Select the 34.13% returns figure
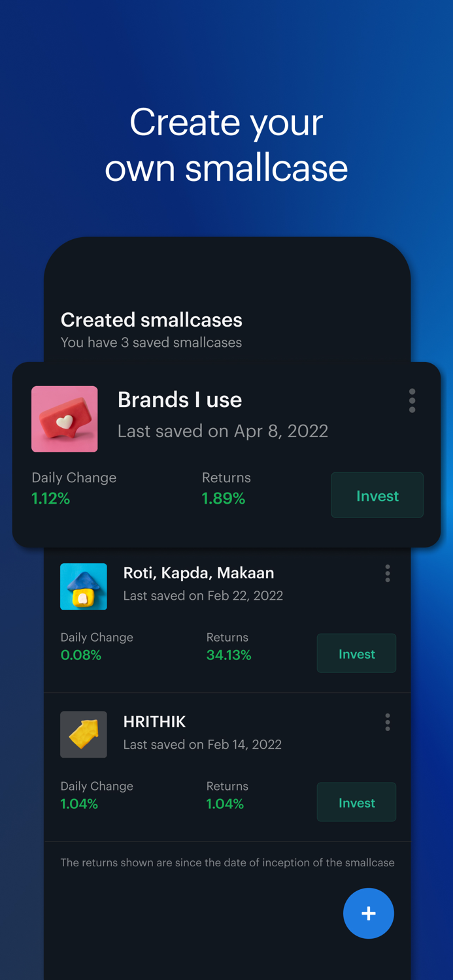The height and width of the screenshot is (980, 453). pyautogui.click(x=228, y=655)
